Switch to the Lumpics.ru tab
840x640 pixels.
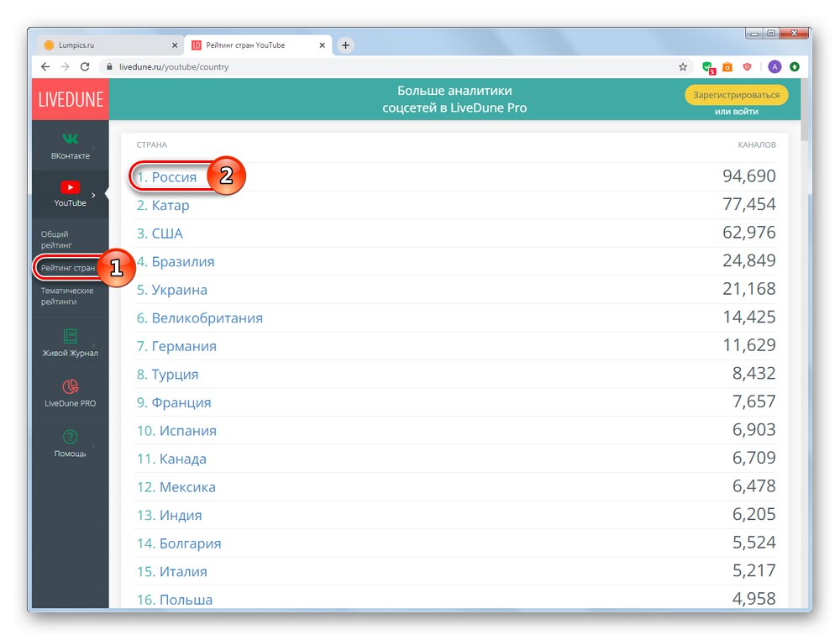click(x=109, y=45)
